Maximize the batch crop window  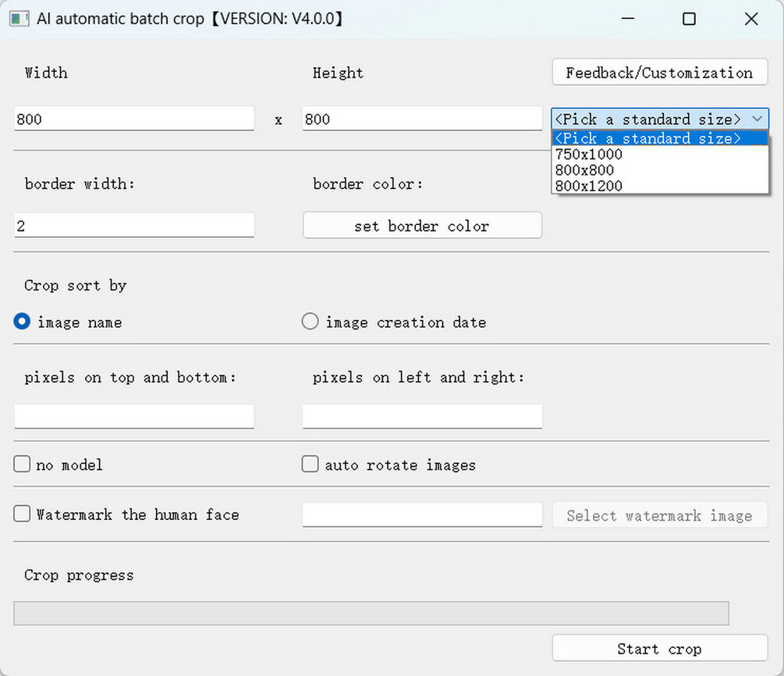click(x=689, y=19)
